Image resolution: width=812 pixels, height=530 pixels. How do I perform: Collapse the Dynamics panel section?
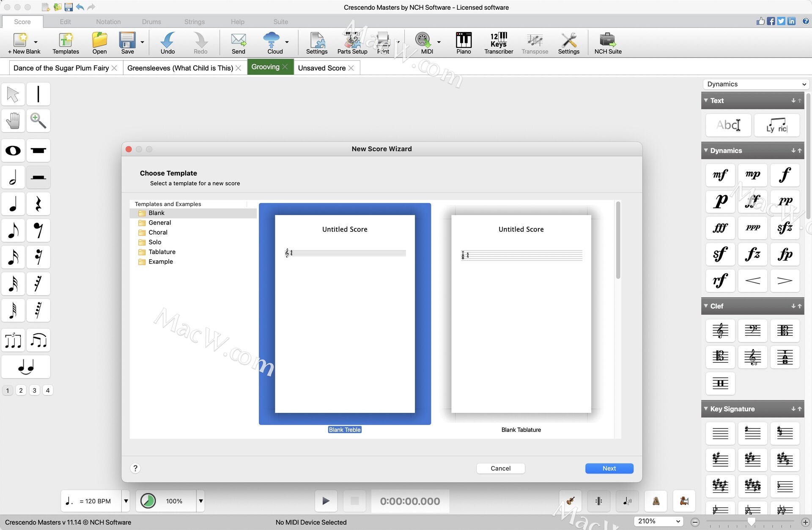[x=706, y=151]
